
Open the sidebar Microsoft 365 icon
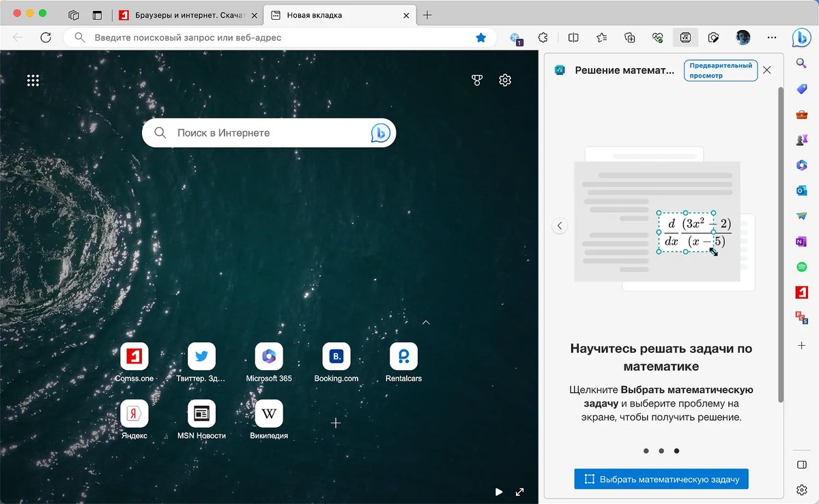pos(802,165)
